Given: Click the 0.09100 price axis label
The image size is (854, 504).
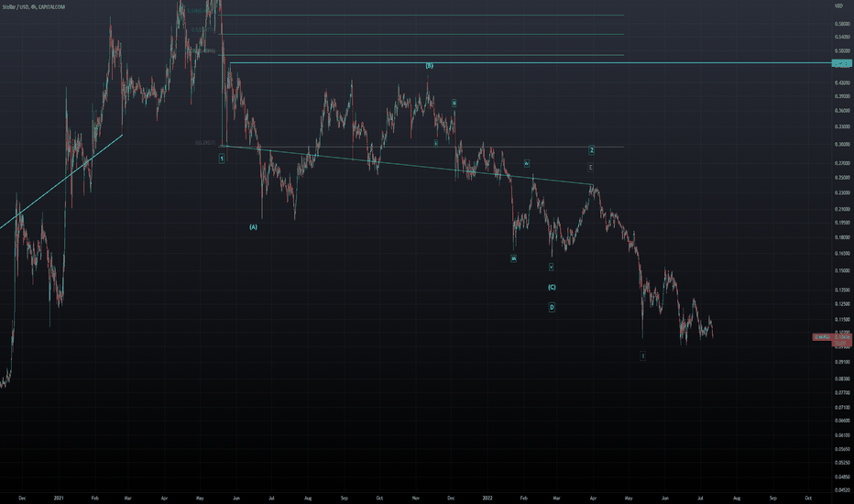Looking at the screenshot, I should pos(843,362).
